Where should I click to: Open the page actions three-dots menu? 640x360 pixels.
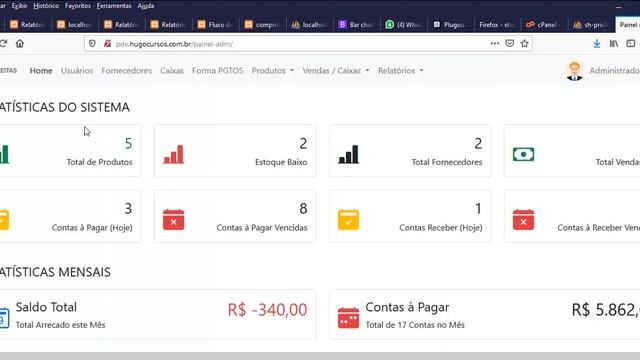pyautogui.click(x=495, y=43)
